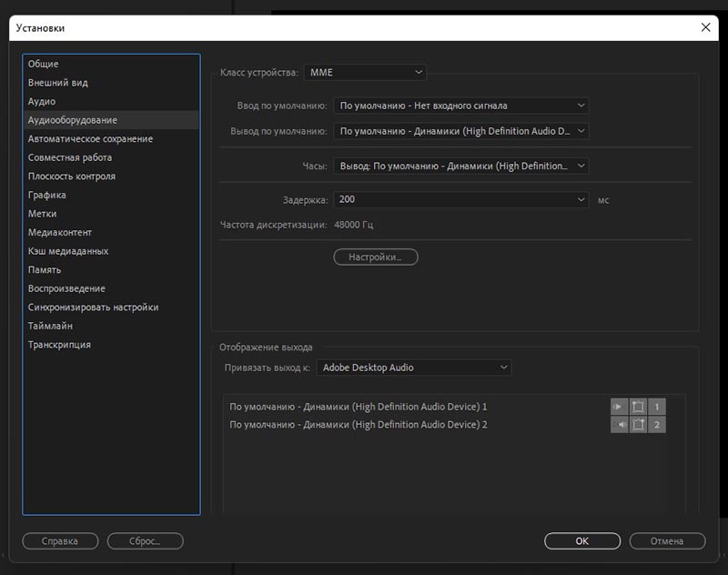Switch to Совместная работа settings
This screenshot has height=575, width=728.
pyautogui.click(x=111, y=157)
